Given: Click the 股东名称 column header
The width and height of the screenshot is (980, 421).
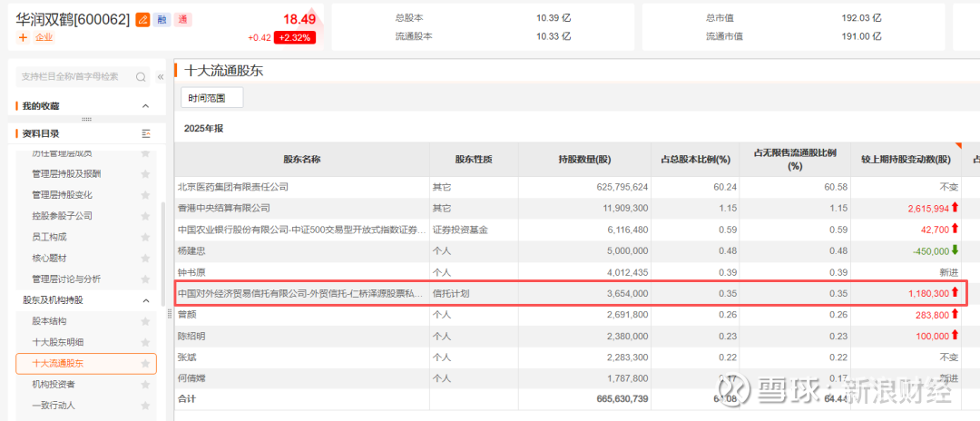Looking at the screenshot, I should point(302,160).
